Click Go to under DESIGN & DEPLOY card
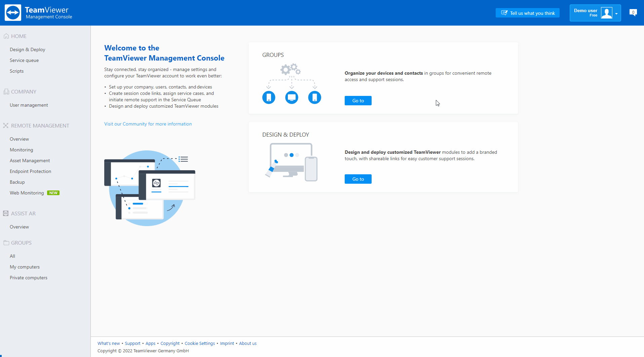Screen dimensions: 644x357 click(x=358, y=179)
